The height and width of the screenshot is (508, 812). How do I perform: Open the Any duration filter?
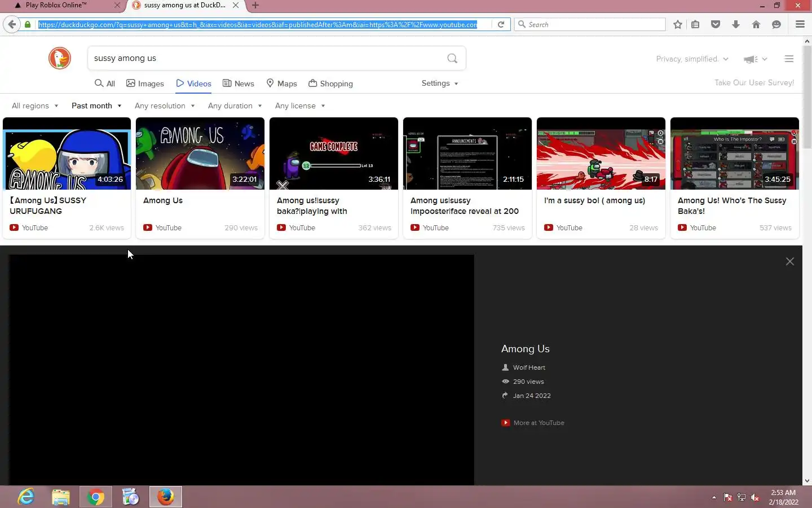[x=235, y=106]
